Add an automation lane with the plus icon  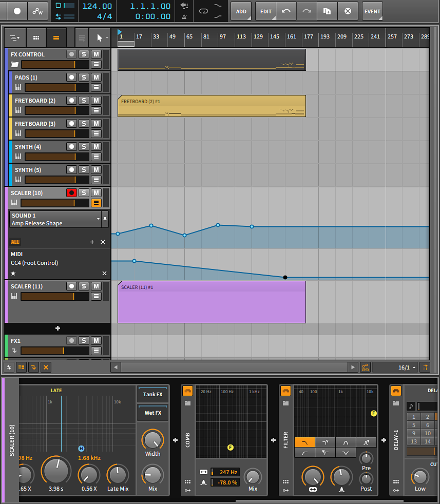click(x=92, y=242)
